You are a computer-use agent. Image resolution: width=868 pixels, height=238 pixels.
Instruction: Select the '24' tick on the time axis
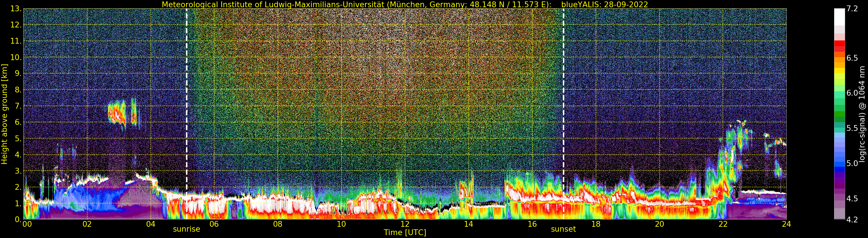coord(786,224)
